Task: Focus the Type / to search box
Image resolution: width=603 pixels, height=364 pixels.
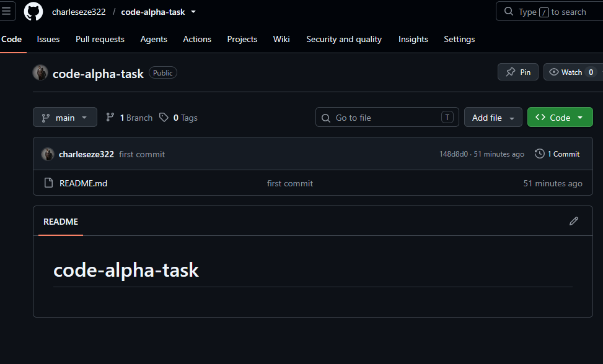Action: point(550,12)
